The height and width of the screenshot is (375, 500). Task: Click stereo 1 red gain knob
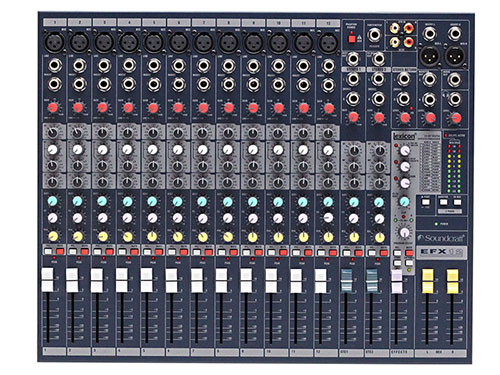(353, 117)
